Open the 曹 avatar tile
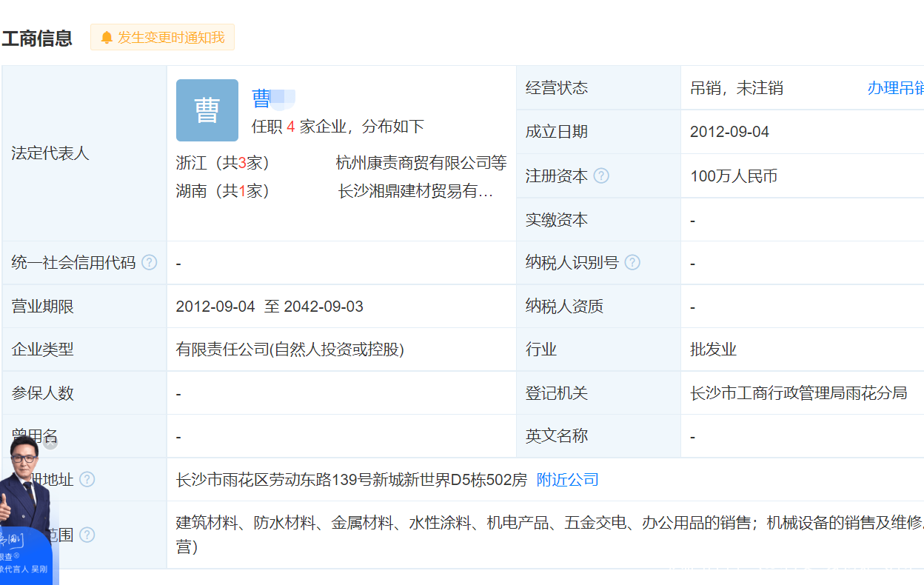This screenshot has height=585, width=924. [207, 110]
